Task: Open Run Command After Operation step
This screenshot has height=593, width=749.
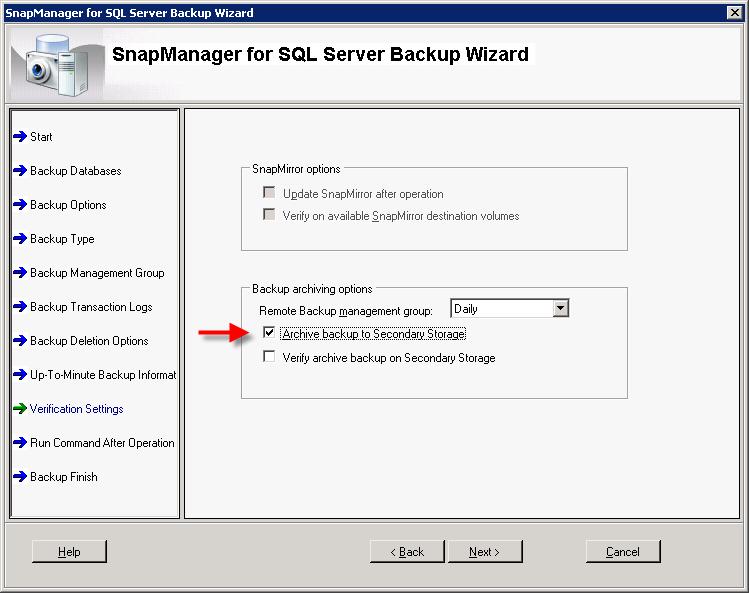Action: (x=102, y=442)
